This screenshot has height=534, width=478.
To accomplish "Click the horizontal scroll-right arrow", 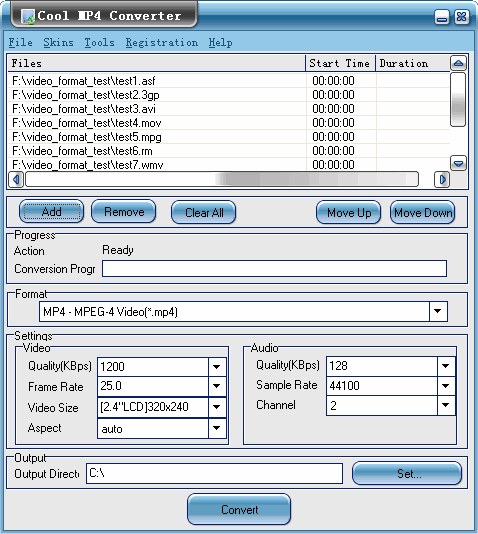I will 442,179.
